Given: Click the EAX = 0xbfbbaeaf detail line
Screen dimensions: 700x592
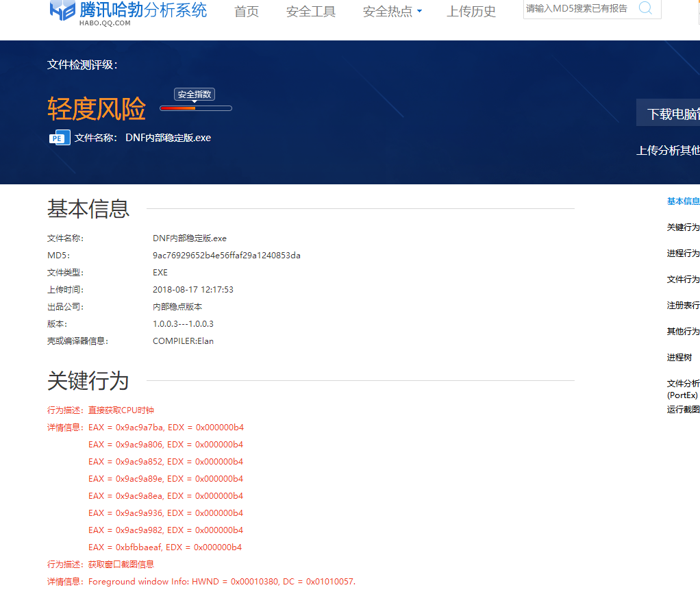Looking at the screenshot, I should click(165, 547).
